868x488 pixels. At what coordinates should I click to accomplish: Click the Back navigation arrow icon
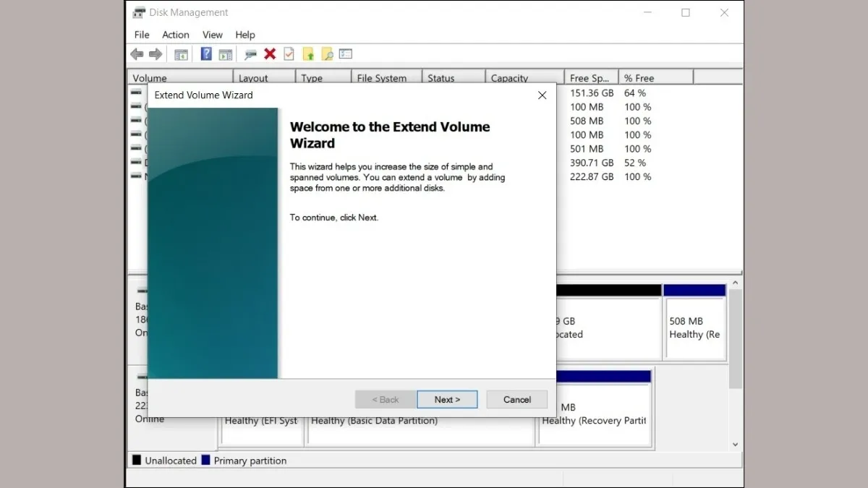(x=137, y=54)
